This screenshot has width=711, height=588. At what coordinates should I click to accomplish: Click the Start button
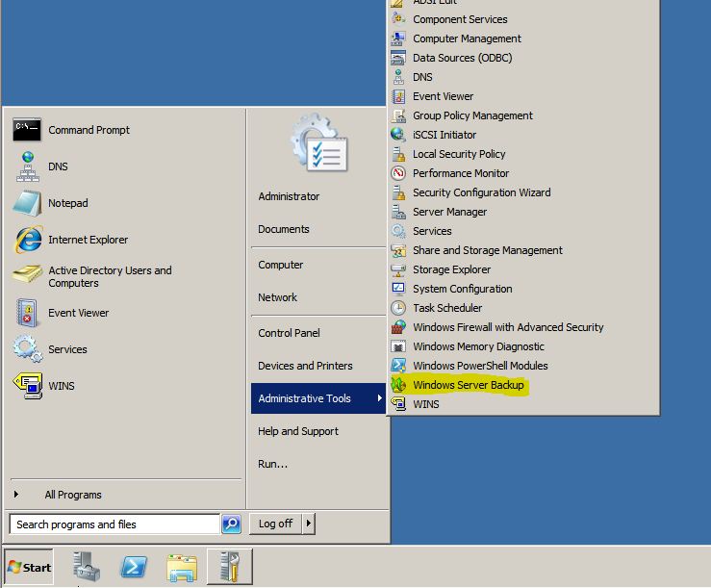click(x=30, y=567)
